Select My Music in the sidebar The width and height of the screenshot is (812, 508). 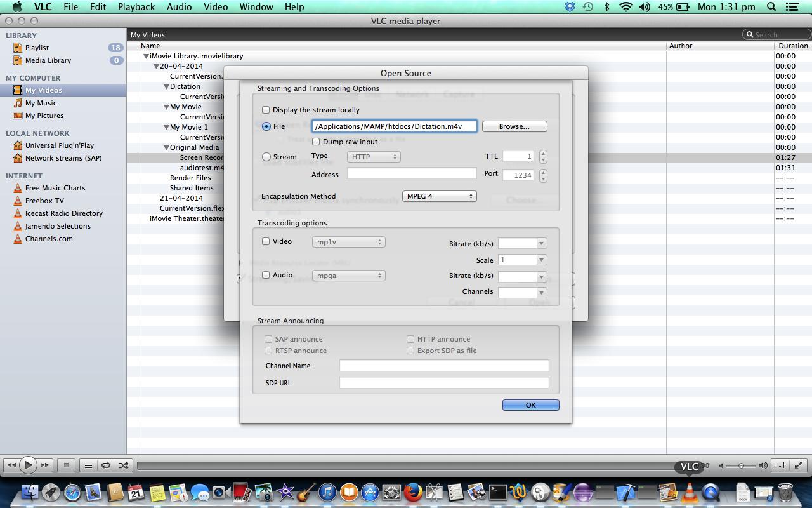(41, 103)
